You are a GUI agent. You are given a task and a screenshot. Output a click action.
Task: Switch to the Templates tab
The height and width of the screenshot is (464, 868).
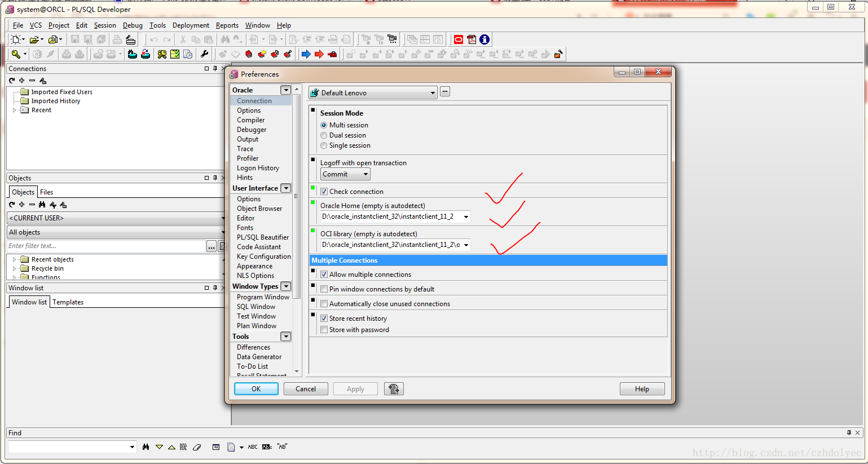click(68, 302)
